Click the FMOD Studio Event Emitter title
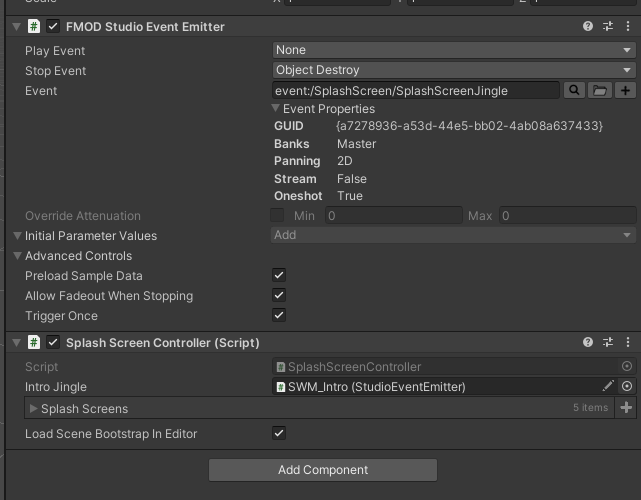The height and width of the screenshot is (500, 641). [145, 27]
